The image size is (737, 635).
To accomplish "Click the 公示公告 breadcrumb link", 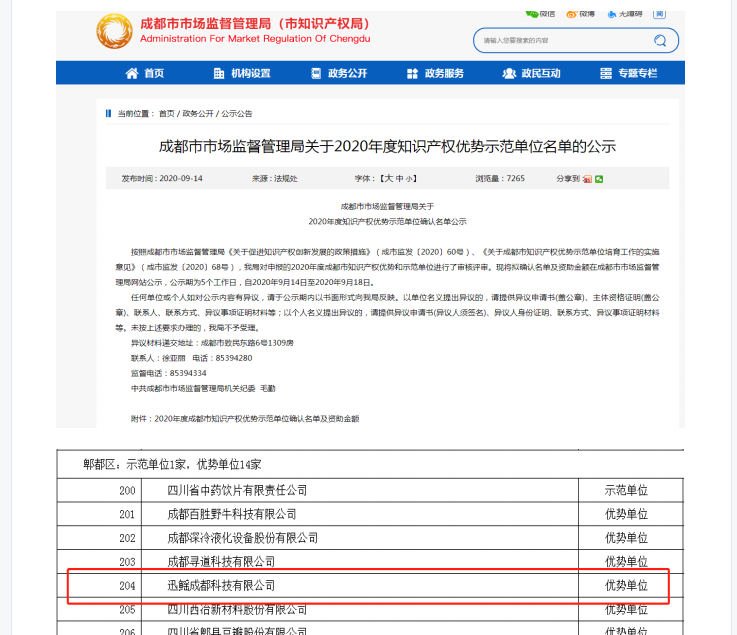I will click(237, 114).
